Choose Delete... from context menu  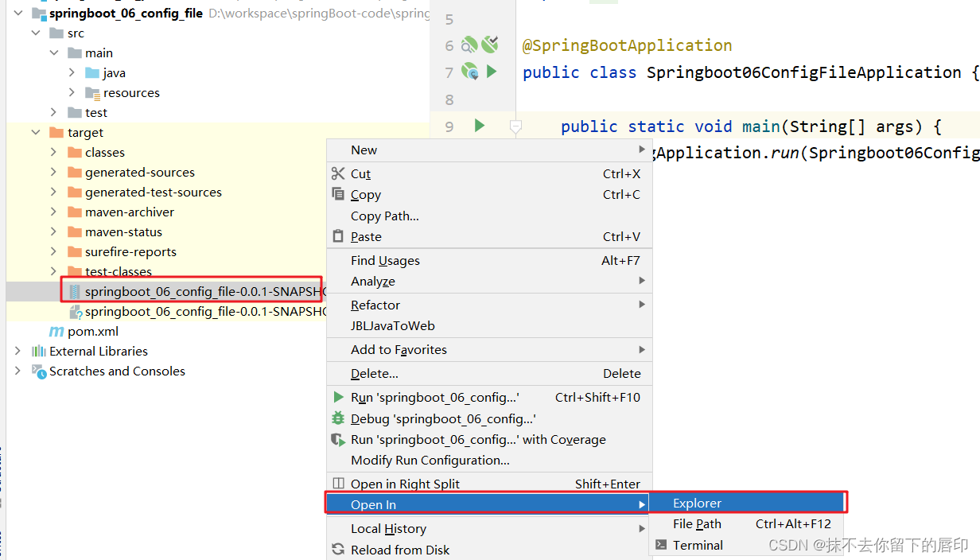click(x=489, y=373)
